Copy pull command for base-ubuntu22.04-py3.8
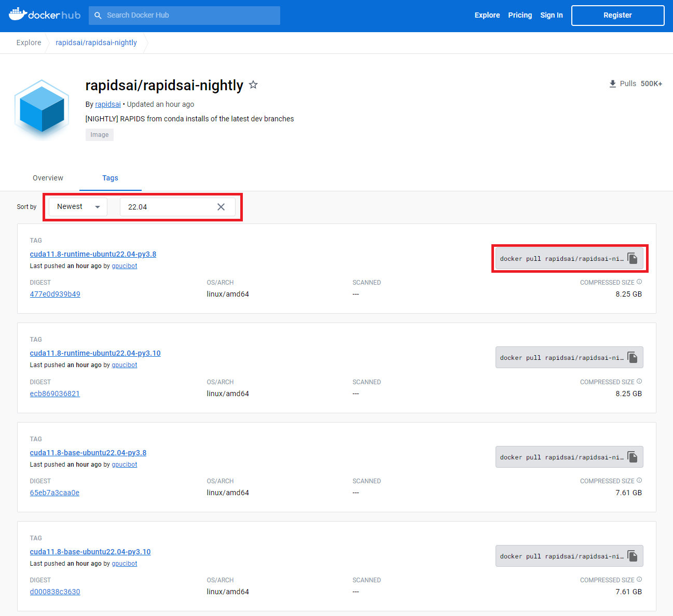 pyautogui.click(x=633, y=457)
